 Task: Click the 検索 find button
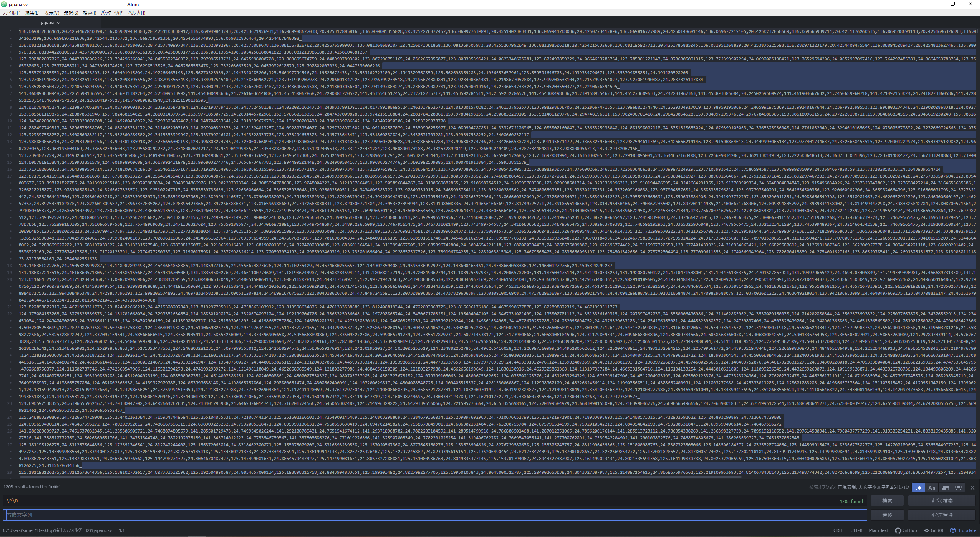point(887,501)
